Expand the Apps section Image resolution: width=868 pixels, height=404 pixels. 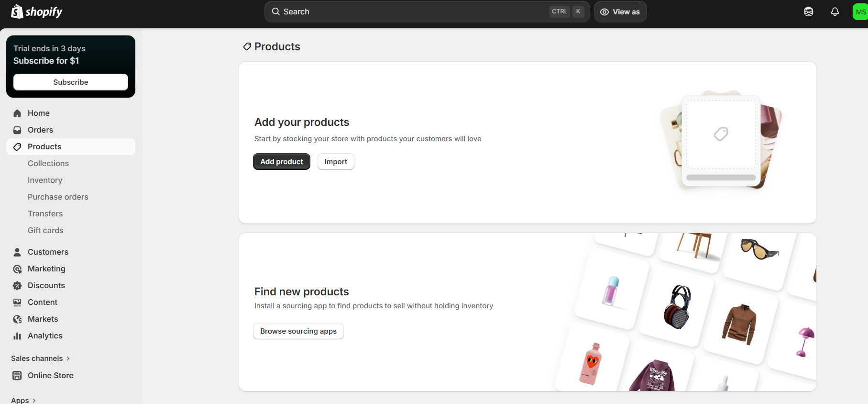[23, 400]
